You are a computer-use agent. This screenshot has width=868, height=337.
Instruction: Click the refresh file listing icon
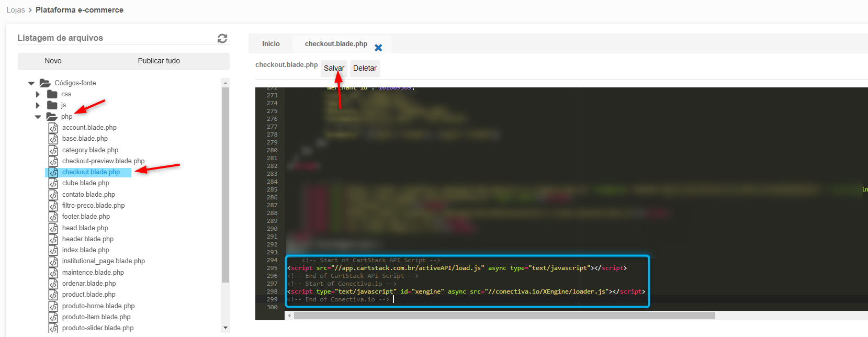click(x=222, y=38)
